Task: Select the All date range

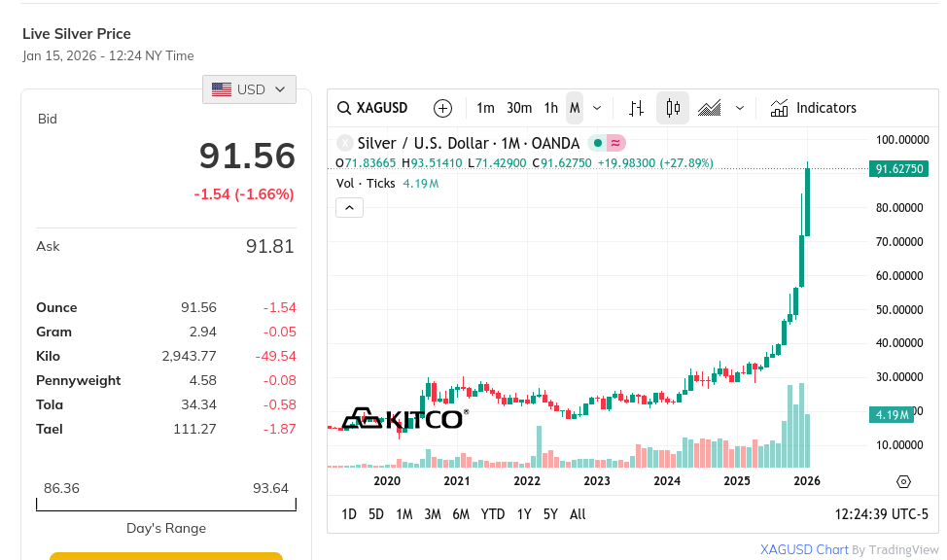Action: coord(578,514)
